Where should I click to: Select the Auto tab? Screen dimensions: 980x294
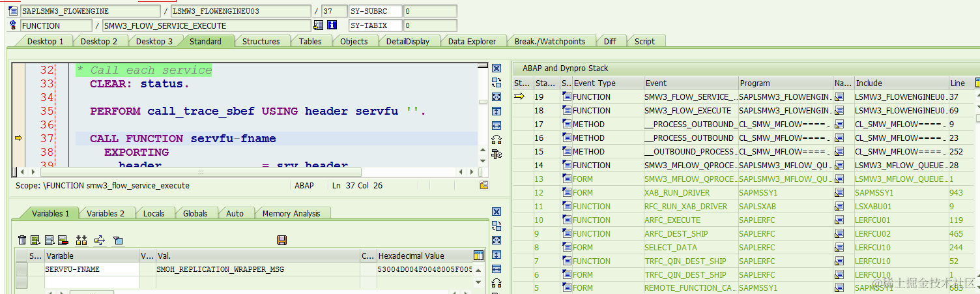235,213
